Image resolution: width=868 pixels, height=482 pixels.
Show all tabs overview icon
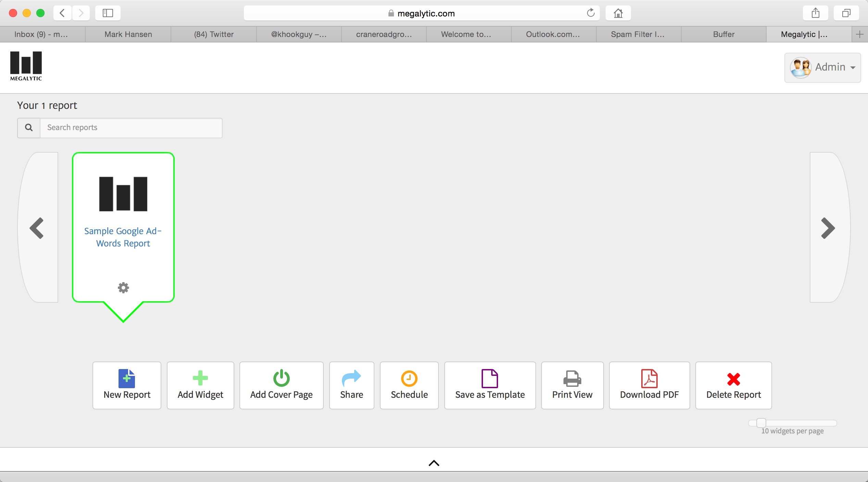pos(846,13)
